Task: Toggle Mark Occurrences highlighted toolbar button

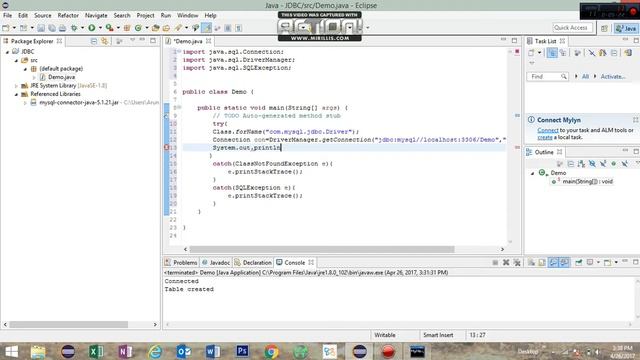Action: pos(207,28)
